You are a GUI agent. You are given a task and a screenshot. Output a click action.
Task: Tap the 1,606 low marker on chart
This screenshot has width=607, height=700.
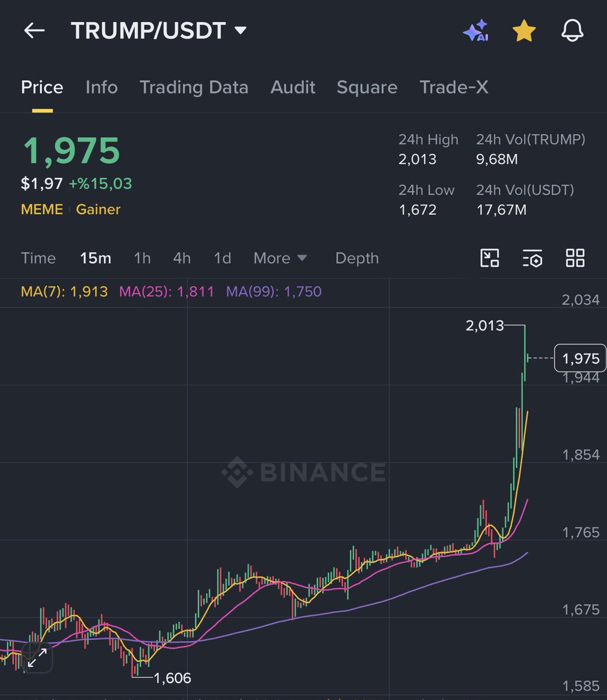coord(172,678)
